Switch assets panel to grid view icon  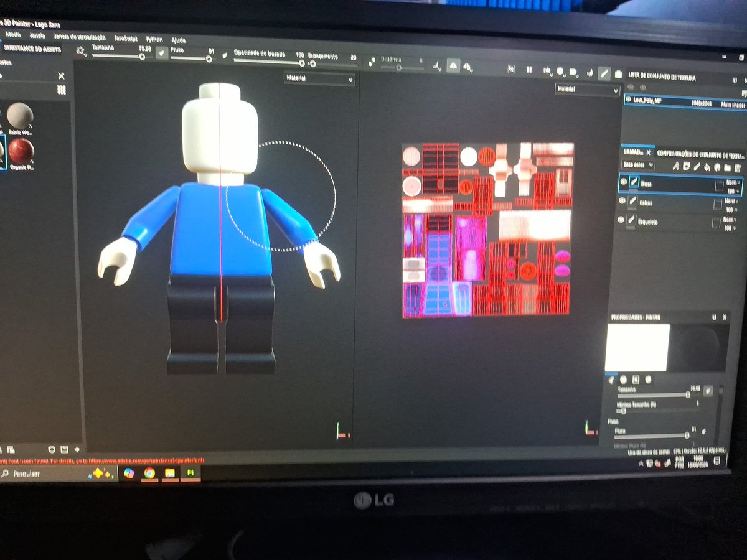coord(61,90)
